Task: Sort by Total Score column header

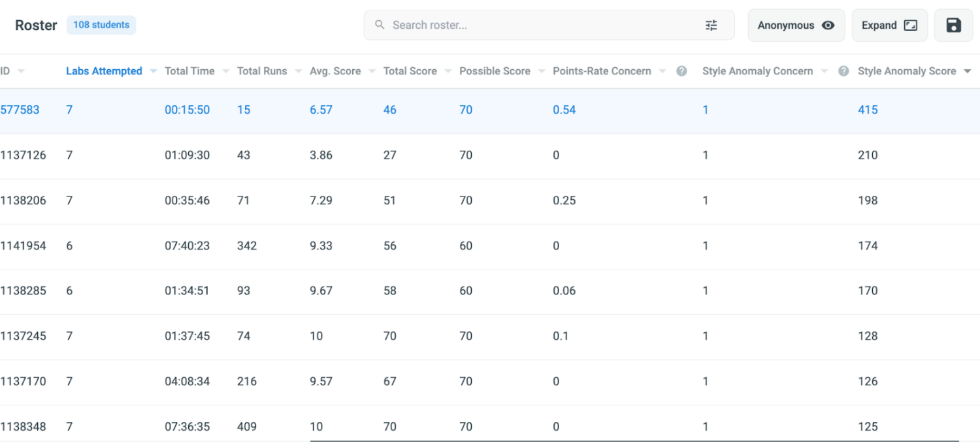Action: pyautogui.click(x=410, y=71)
